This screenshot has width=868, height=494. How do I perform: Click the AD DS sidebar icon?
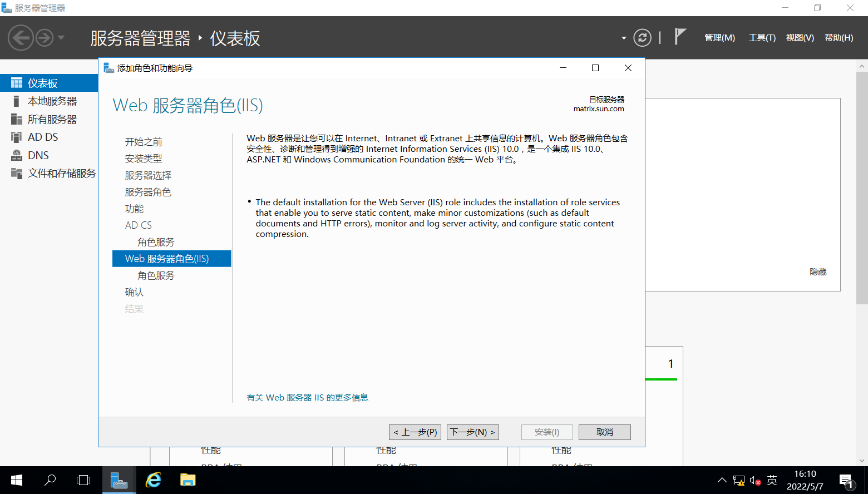coord(17,137)
